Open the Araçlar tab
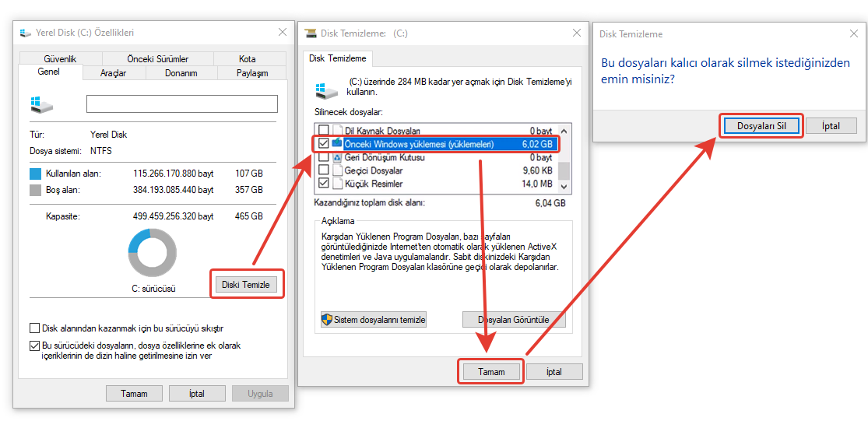868x428 pixels. click(x=113, y=73)
